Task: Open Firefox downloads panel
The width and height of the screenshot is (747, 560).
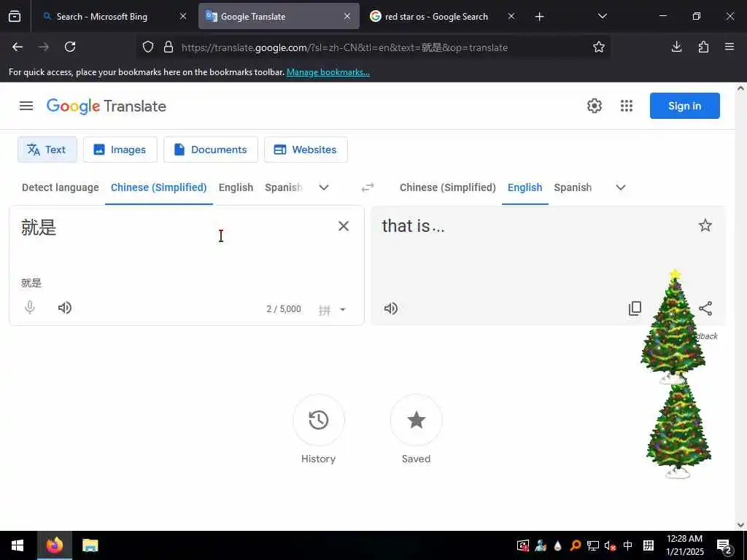Action: pyautogui.click(x=676, y=47)
